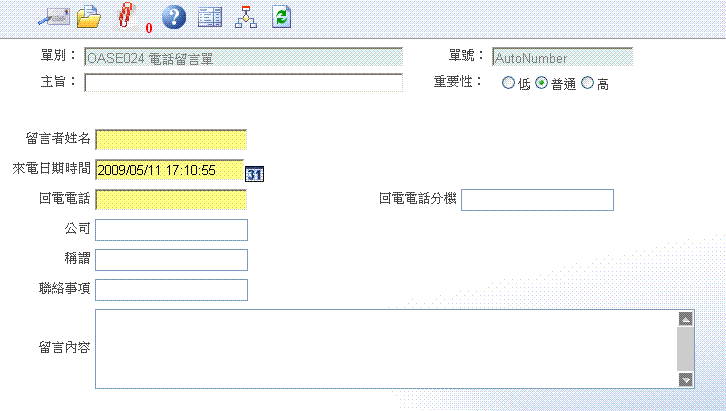Click the 稱謂 title input field
726x411 pixels.
tap(171, 260)
